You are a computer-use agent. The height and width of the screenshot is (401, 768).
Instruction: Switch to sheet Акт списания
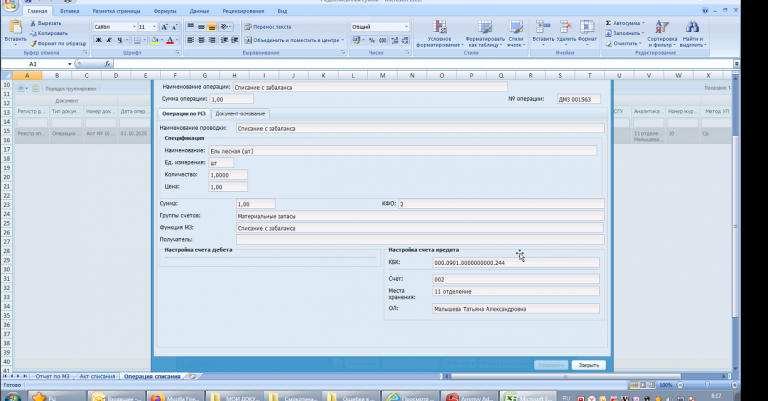[97, 377]
